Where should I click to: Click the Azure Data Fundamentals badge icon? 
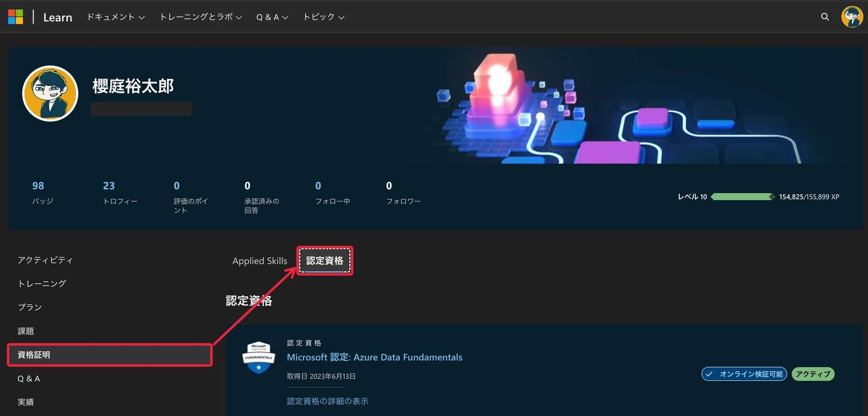tap(259, 357)
